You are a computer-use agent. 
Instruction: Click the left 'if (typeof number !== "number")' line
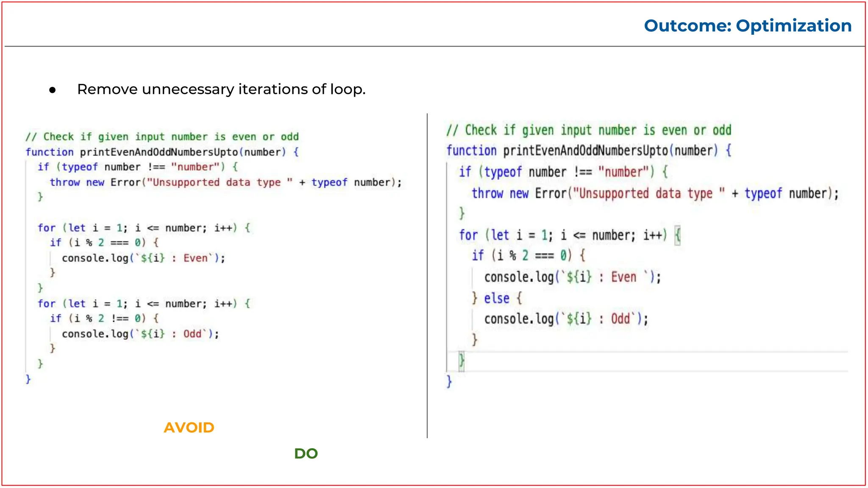pos(138,167)
